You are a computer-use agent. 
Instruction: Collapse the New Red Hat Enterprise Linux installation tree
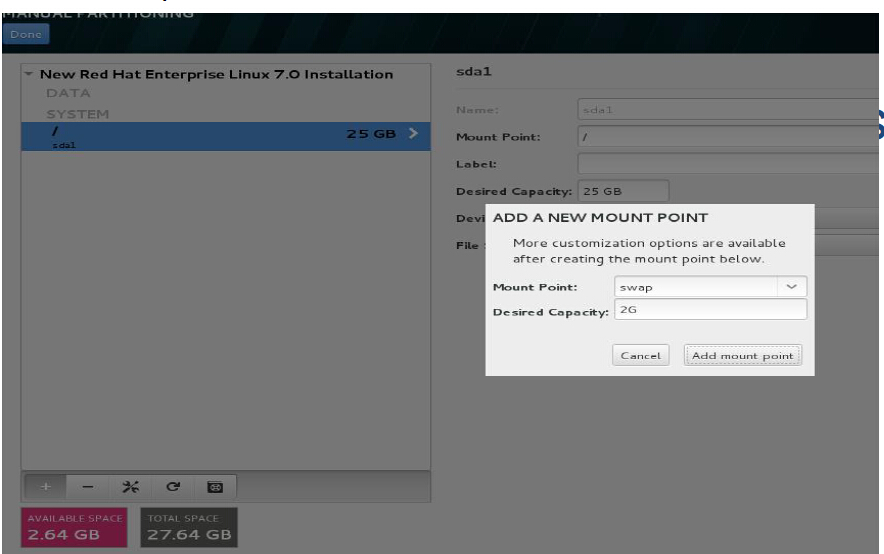(28, 74)
